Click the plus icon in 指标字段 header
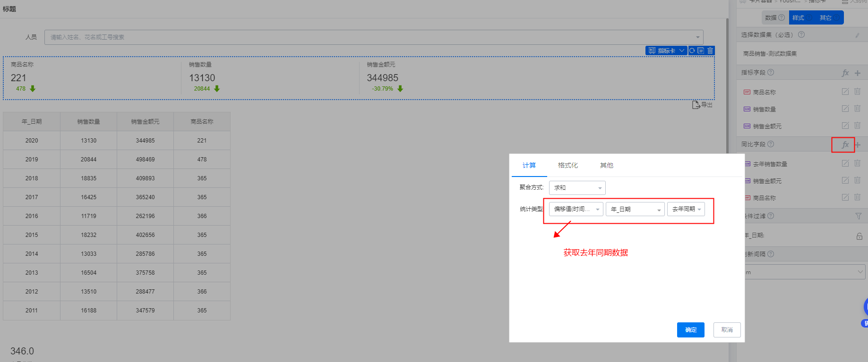 (858, 73)
